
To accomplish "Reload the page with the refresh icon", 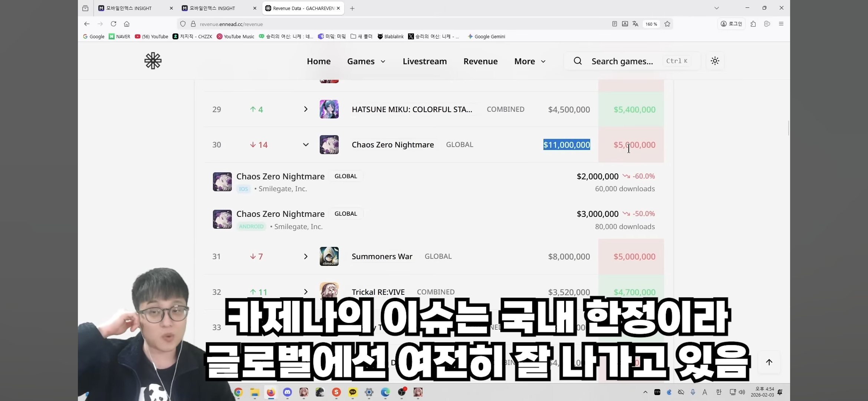I will (x=114, y=24).
